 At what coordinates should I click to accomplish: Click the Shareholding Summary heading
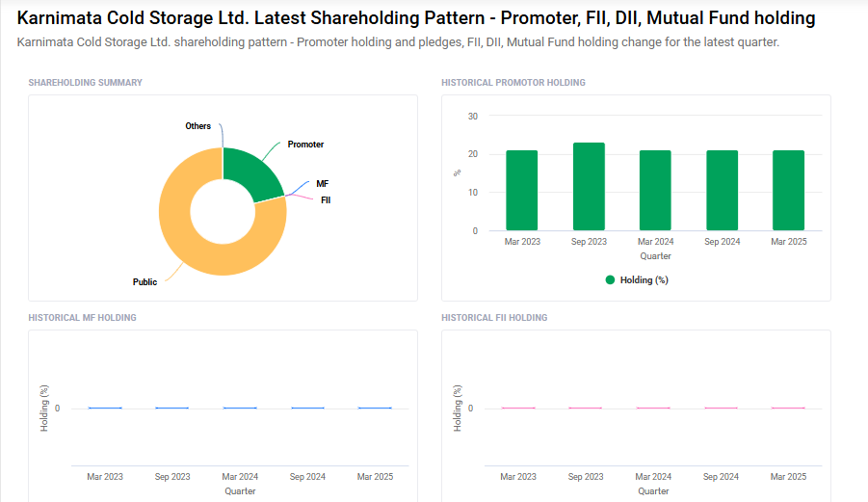tap(85, 83)
